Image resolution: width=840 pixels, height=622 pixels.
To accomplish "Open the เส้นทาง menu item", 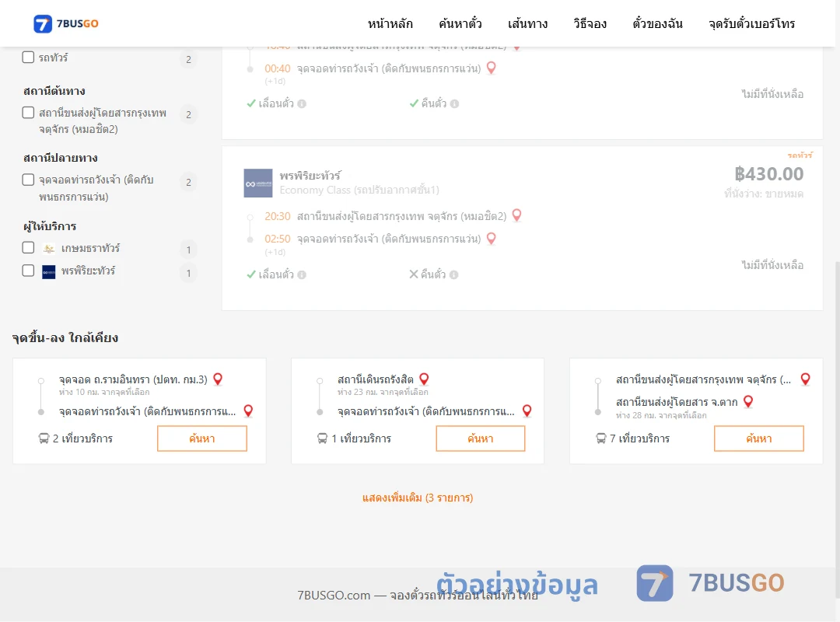I will [527, 23].
